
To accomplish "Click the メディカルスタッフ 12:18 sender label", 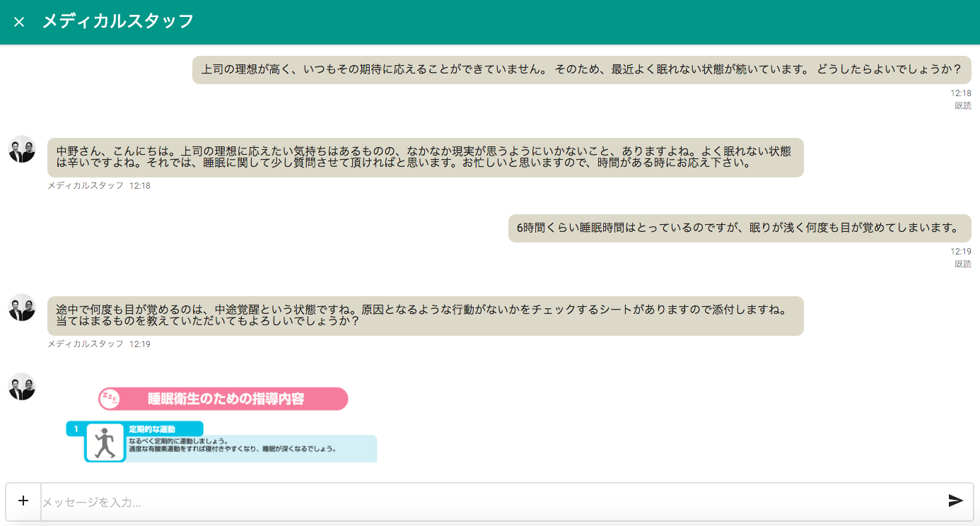I will [x=99, y=186].
